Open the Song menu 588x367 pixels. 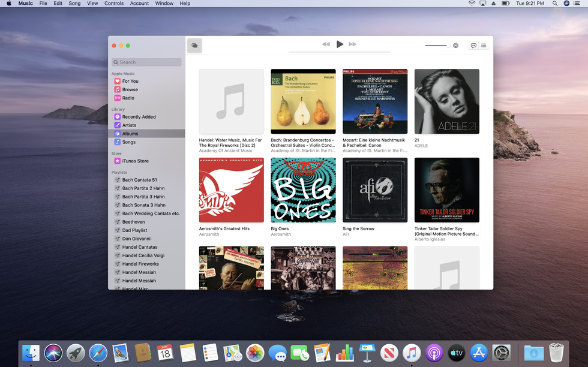pos(74,4)
